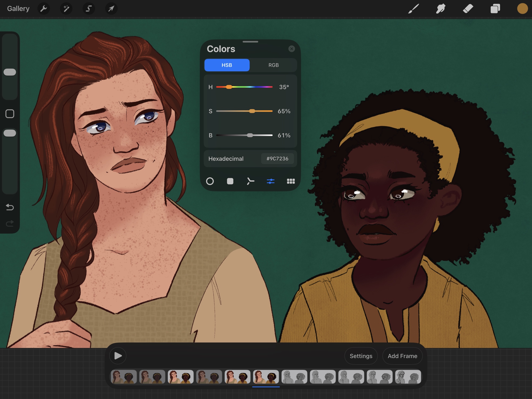Switch to the RGB tab
532x399 pixels.
(273, 65)
